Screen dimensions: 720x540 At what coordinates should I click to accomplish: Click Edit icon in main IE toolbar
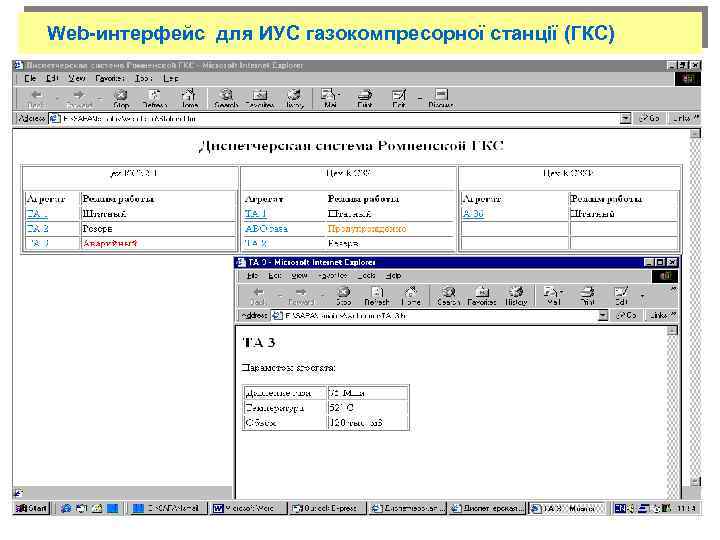(399, 98)
